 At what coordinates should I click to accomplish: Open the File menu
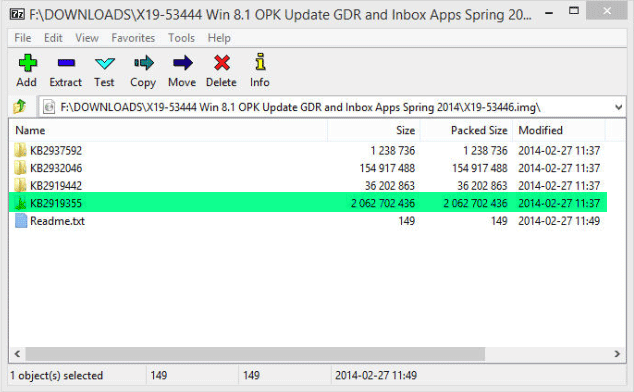[x=23, y=38]
